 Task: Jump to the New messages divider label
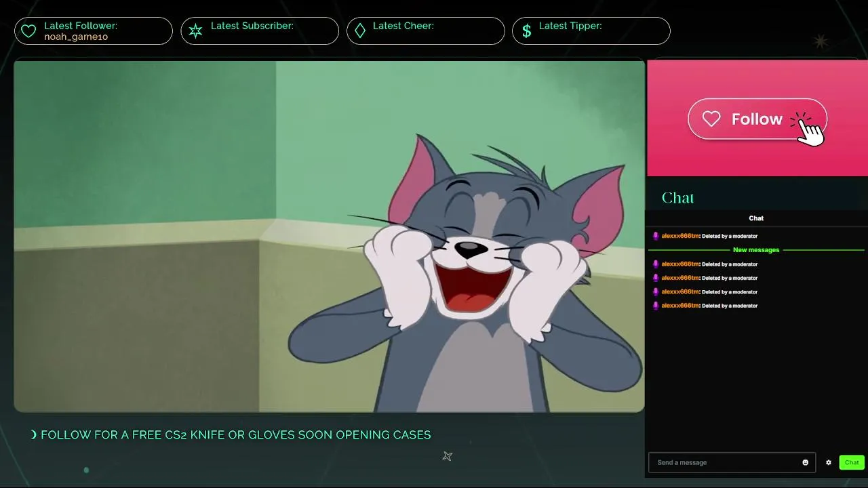click(x=756, y=250)
